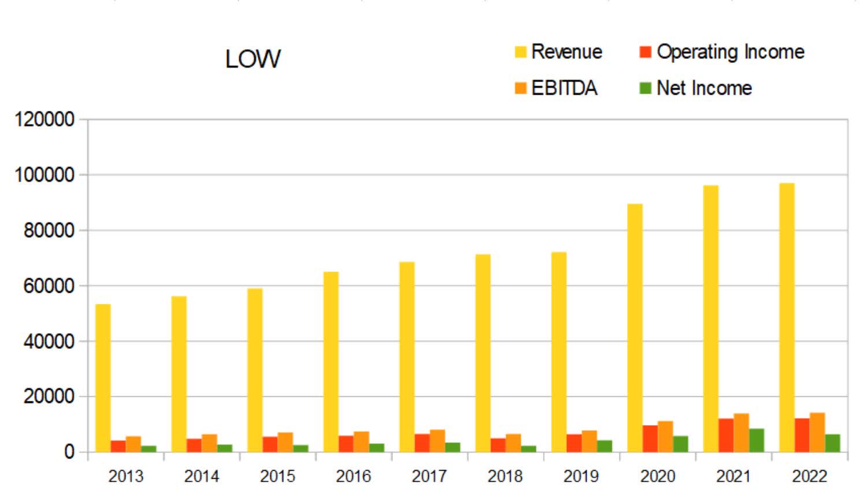Click the 40000 y-axis label
This screenshot has height=503, width=868.
[x=49, y=341]
